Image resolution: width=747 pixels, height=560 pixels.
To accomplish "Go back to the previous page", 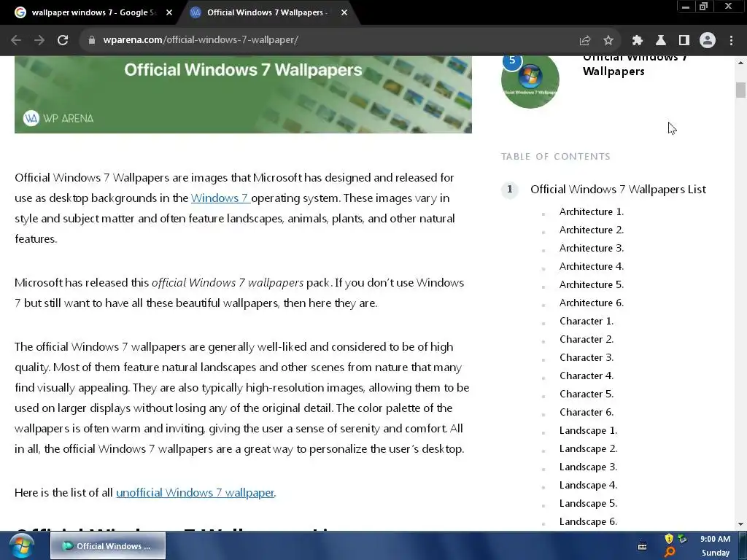I will tap(16, 40).
